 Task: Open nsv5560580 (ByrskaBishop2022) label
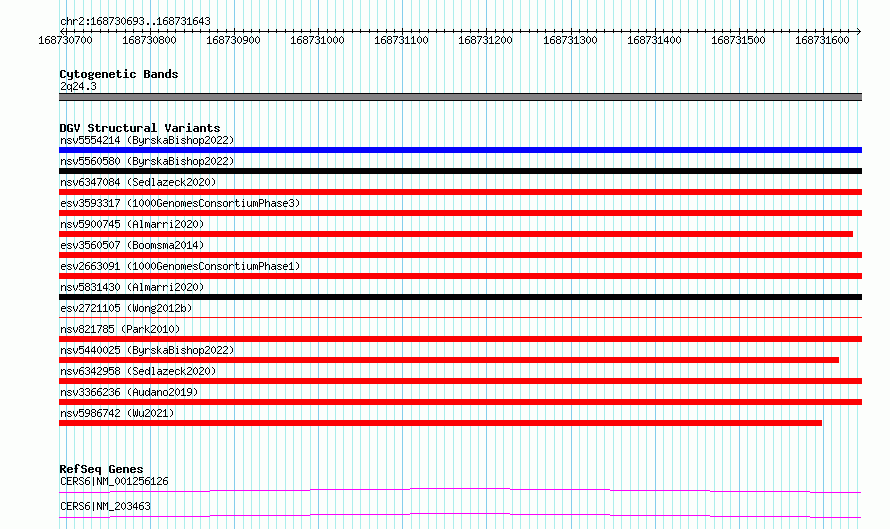[x=147, y=161]
